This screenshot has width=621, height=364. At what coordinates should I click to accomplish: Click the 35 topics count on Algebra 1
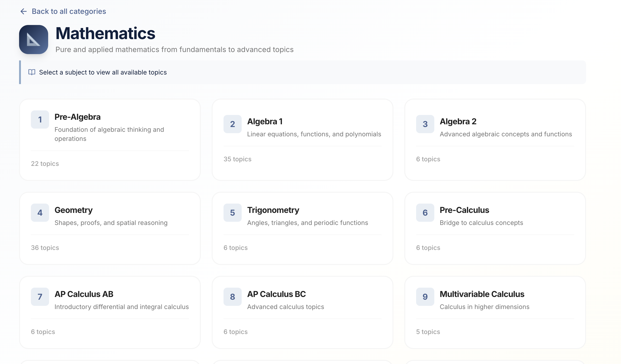pyautogui.click(x=237, y=159)
